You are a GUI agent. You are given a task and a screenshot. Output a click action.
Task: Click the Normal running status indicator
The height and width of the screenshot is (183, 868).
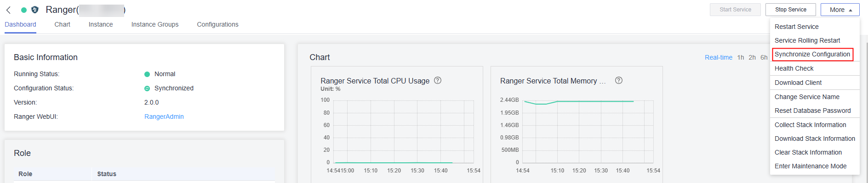point(147,74)
